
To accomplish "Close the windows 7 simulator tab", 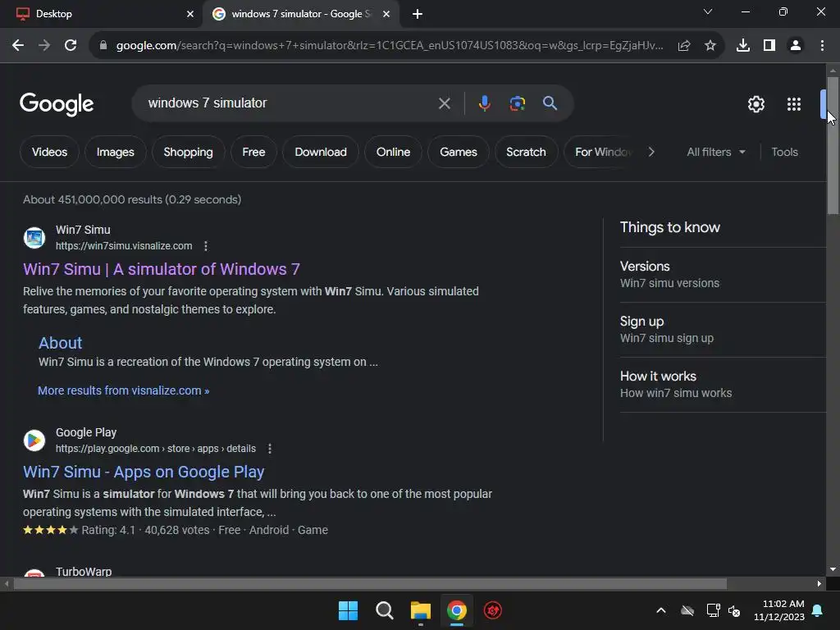I will click(386, 14).
